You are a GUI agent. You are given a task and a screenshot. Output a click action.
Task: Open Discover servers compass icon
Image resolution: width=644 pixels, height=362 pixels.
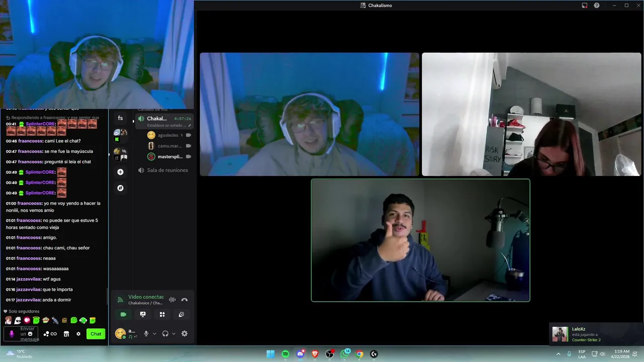[120, 188]
